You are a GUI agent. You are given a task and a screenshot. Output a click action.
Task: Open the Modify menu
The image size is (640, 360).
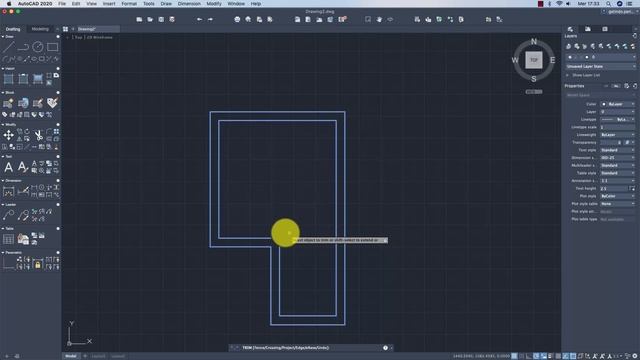213,4
